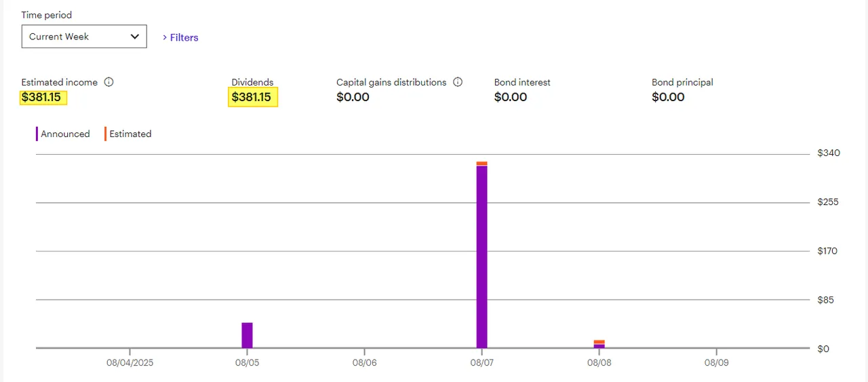
Task: Click the $340 y-axis label
Action: tap(829, 153)
